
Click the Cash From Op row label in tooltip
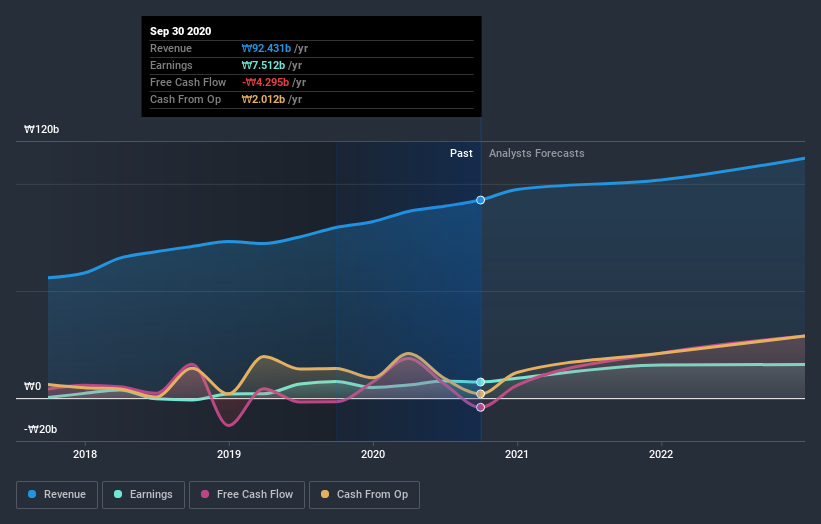pos(185,99)
